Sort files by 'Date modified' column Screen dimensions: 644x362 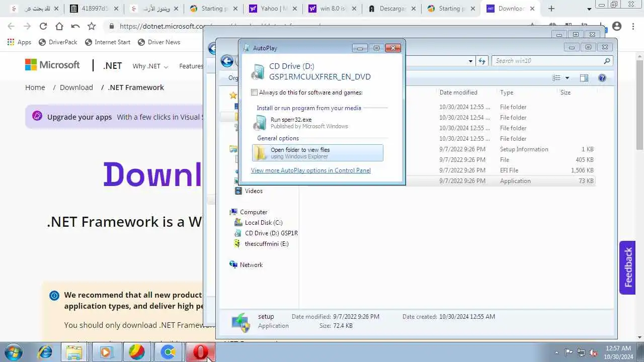click(x=458, y=93)
